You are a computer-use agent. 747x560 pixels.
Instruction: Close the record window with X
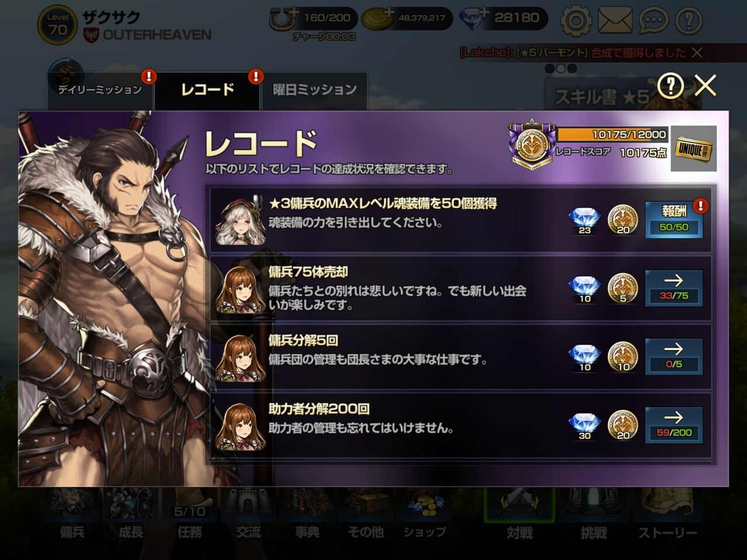coord(706,86)
